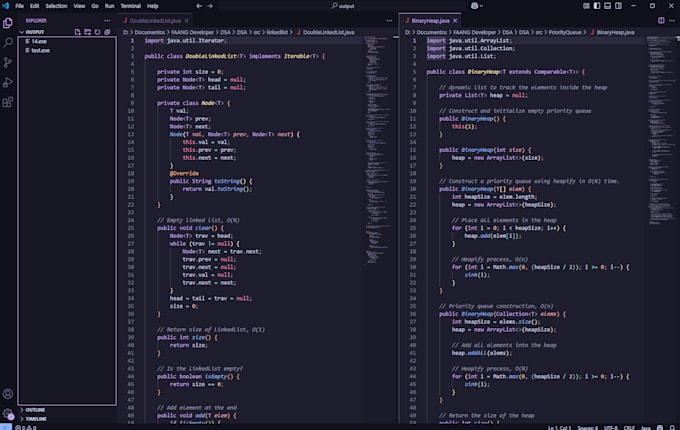Click line 25 clear() in left editor
680x430 pixels.
click(x=190, y=228)
